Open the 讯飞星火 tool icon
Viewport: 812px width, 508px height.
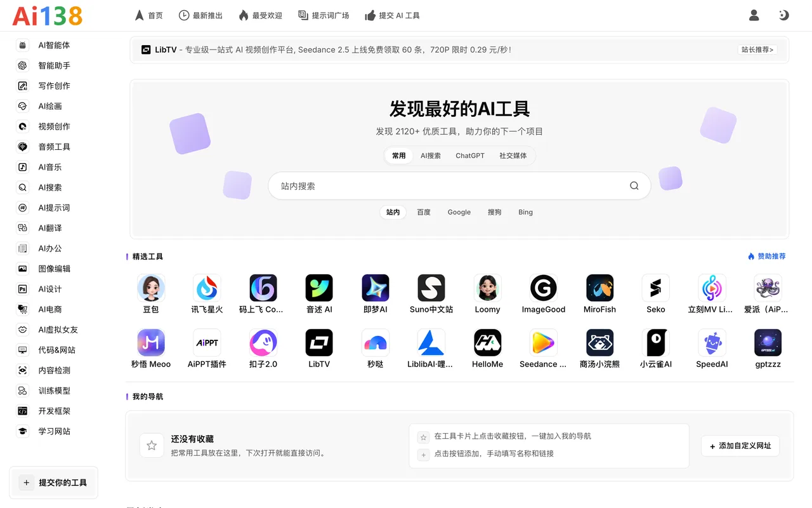pyautogui.click(x=207, y=288)
